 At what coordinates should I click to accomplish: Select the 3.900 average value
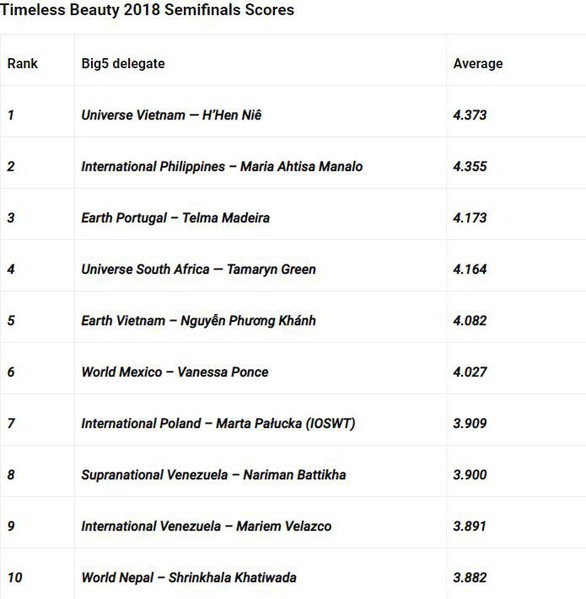pyautogui.click(x=470, y=475)
